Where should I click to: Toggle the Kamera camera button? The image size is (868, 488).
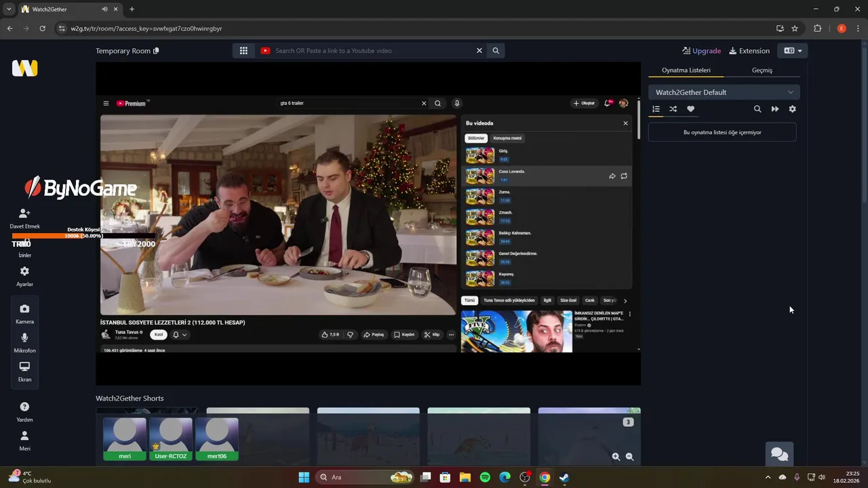[x=24, y=314]
